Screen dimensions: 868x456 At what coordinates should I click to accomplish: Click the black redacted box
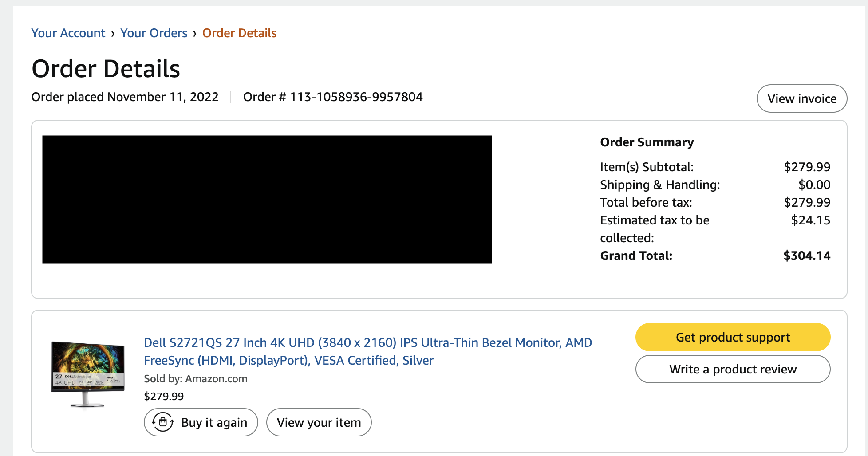pyautogui.click(x=267, y=200)
